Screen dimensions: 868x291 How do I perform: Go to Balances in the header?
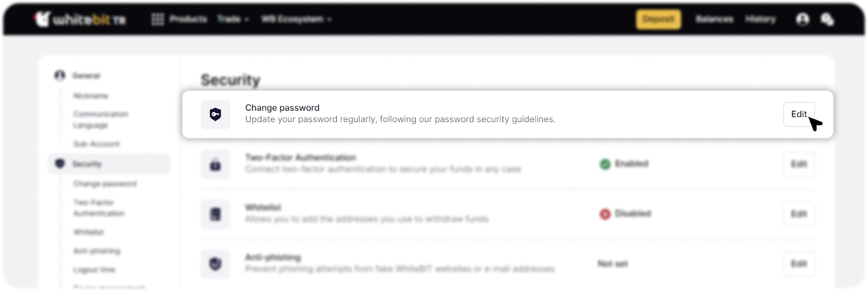(714, 19)
